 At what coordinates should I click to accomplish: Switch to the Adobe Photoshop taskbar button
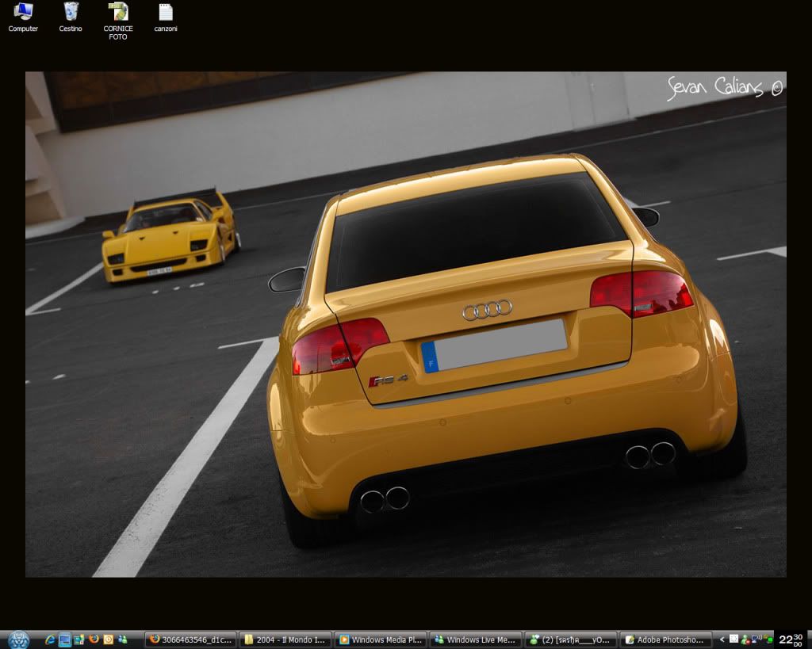(665, 639)
